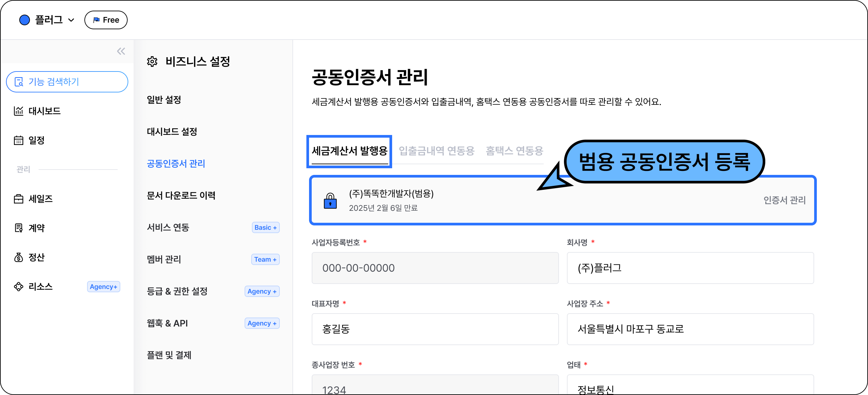Screen dimensions: 868x395
Task: Select the 세금계산서 발행용 tab
Action: coord(349,151)
